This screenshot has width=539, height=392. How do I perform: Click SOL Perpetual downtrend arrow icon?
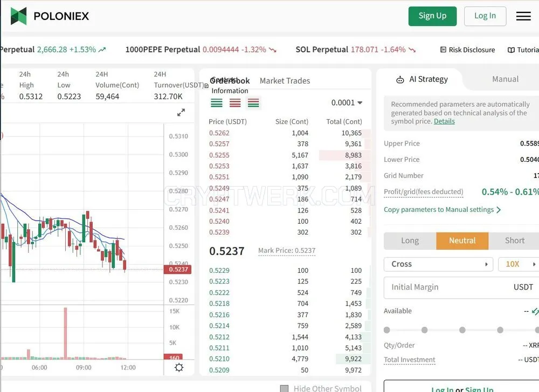coord(412,50)
